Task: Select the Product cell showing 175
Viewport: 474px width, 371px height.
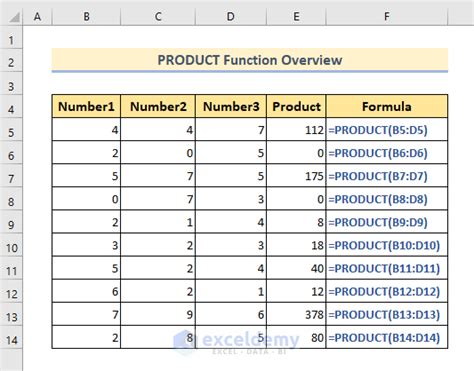Action: pos(296,176)
